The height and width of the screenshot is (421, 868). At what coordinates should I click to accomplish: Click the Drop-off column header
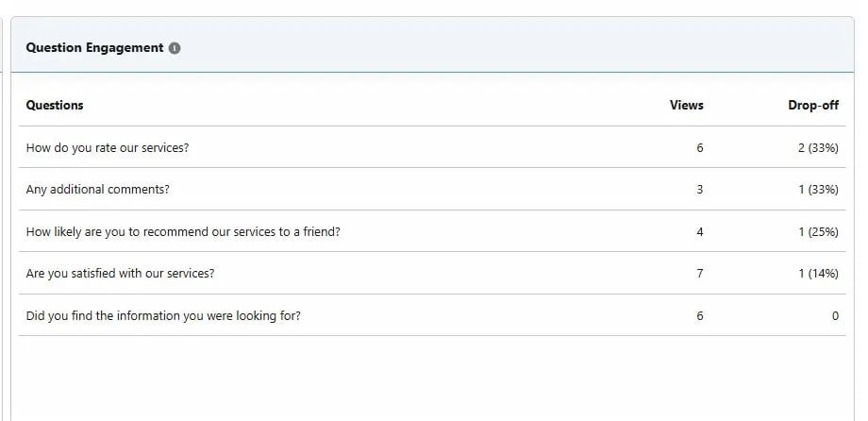813,105
